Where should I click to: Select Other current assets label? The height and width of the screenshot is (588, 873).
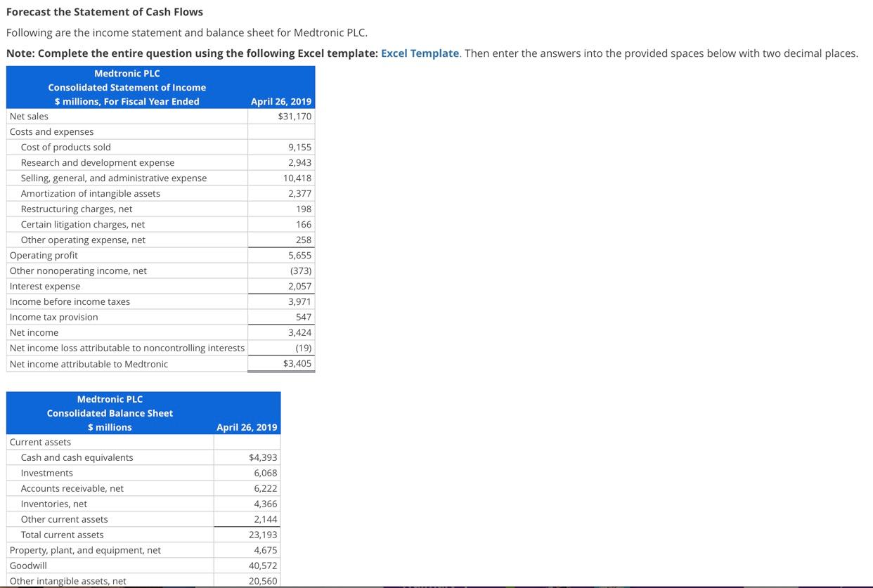coord(65,520)
